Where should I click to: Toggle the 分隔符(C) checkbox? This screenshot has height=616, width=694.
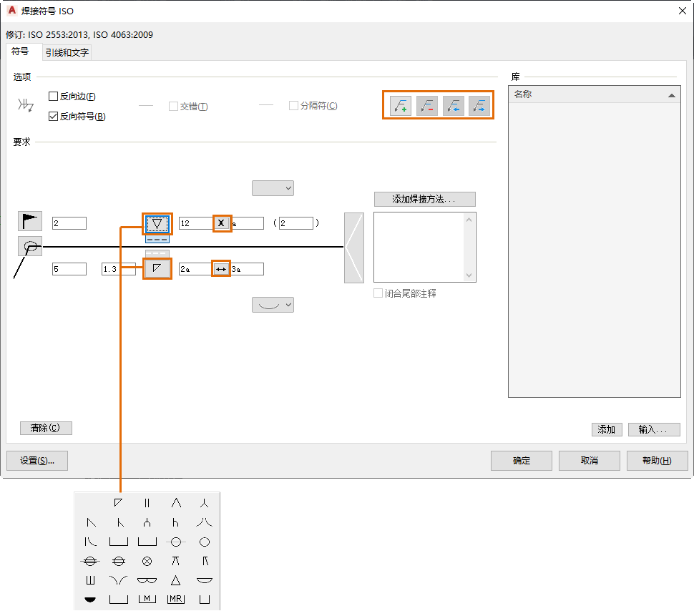tap(293, 106)
